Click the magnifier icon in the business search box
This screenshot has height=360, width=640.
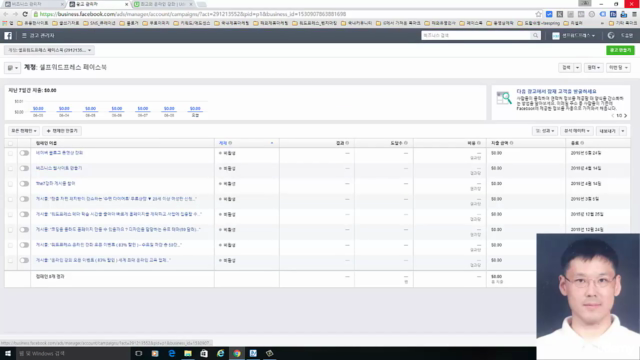[x=535, y=36]
